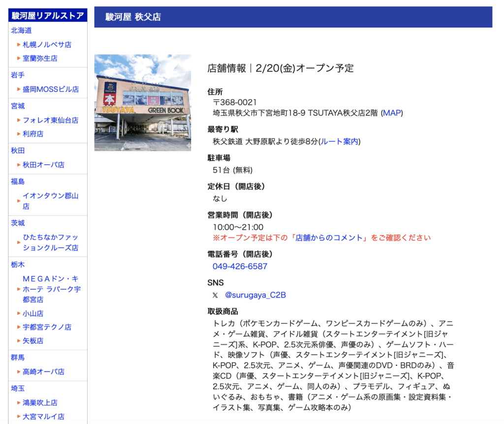Open 室蘭弥生店 store page
504x424 pixels.
(40, 58)
